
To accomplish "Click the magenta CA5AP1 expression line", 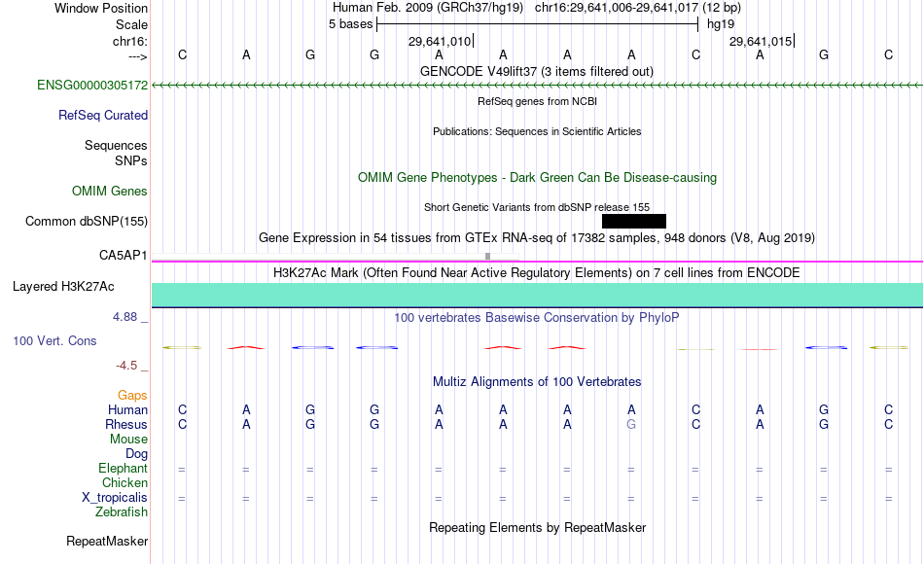I will click(537, 261).
